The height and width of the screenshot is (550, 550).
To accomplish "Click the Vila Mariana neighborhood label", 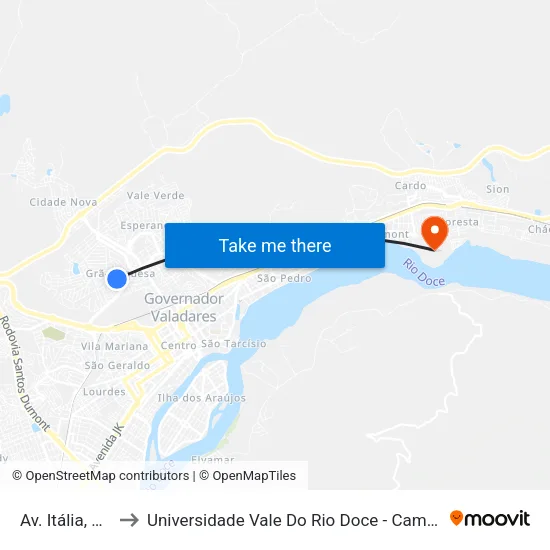I will (114, 347).
